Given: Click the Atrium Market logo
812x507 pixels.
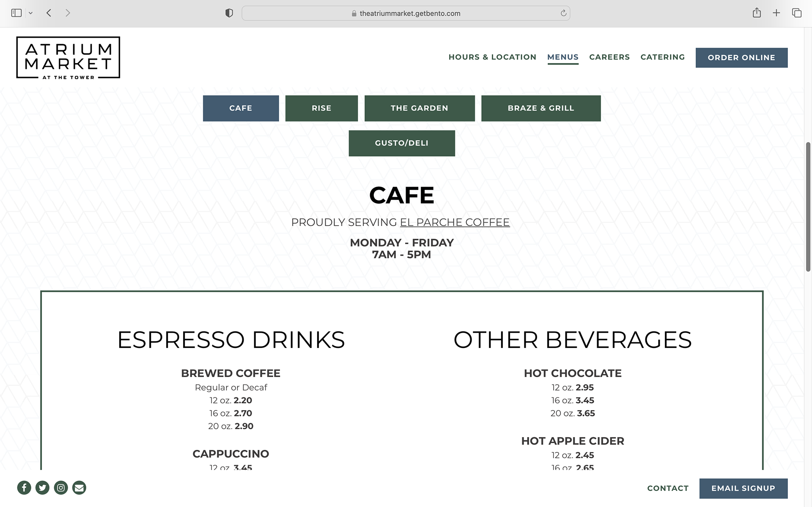Looking at the screenshot, I should pos(68,58).
